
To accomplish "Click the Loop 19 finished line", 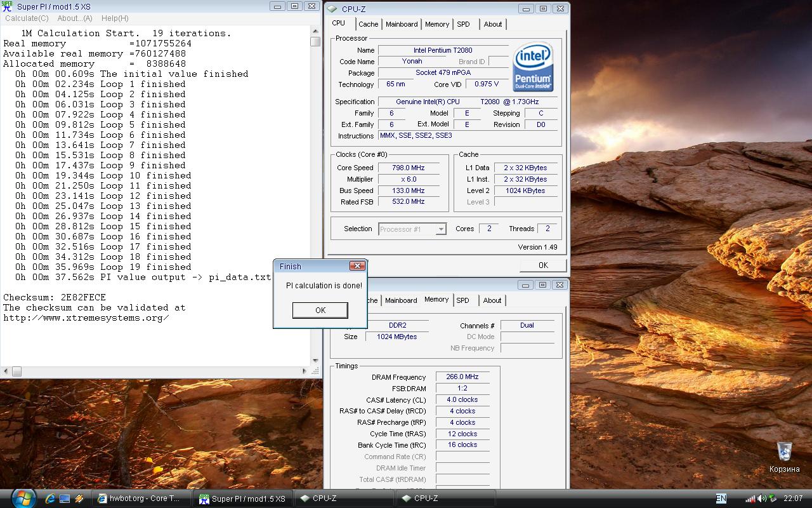I will tap(103, 267).
